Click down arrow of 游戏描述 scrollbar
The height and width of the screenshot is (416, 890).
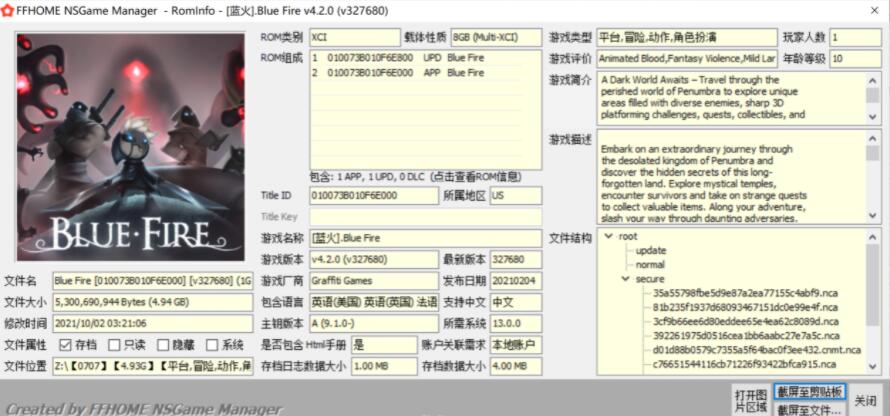click(x=872, y=216)
